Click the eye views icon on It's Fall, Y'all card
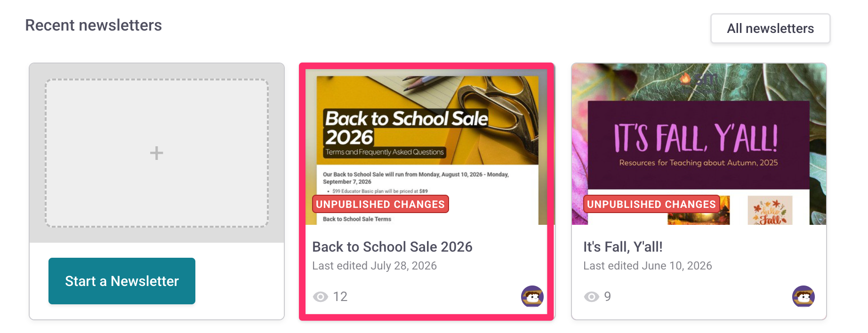 pyautogui.click(x=592, y=297)
